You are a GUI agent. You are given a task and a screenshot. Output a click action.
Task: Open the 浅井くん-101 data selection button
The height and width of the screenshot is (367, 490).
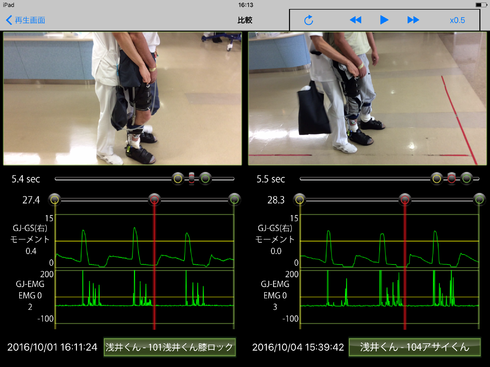(170, 347)
